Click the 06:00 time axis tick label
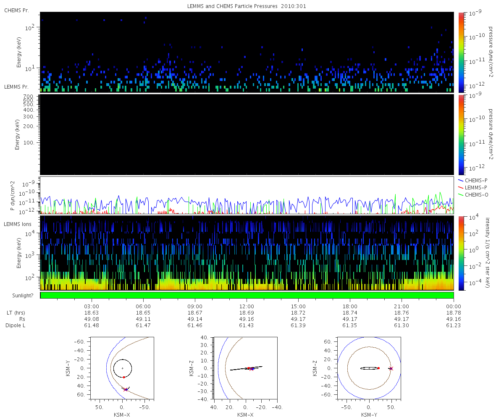 (143, 307)
